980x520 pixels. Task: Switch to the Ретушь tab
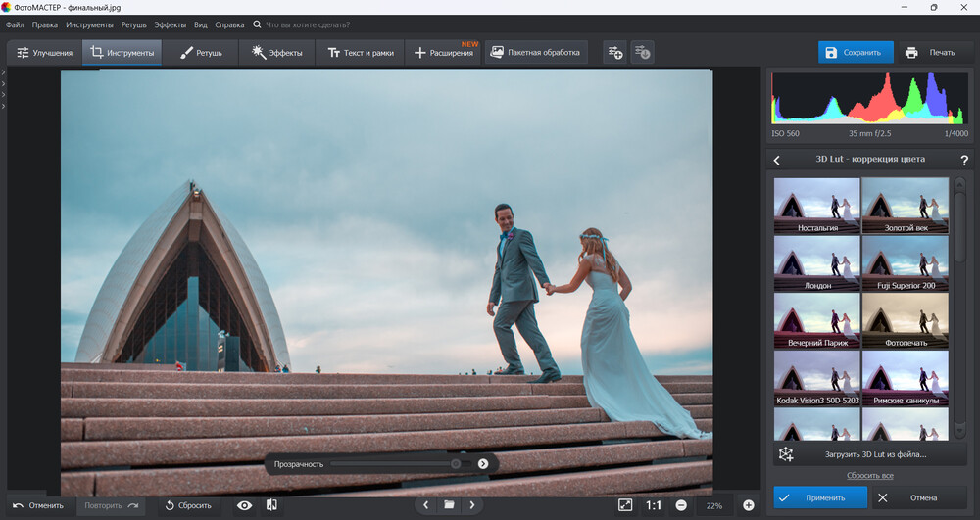pyautogui.click(x=201, y=52)
